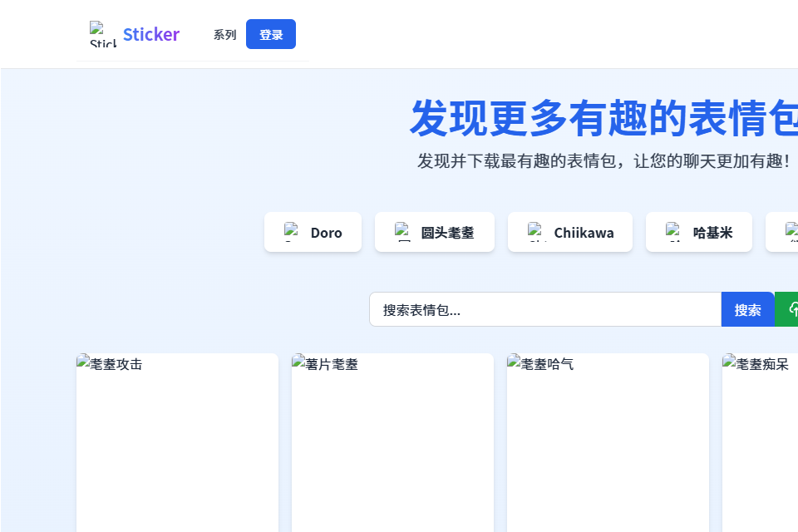This screenshot has height=532, width=798.
Task: Open the 耄耋哈气 sticker card
Action: pyautogui.click(x=608, y=442)
